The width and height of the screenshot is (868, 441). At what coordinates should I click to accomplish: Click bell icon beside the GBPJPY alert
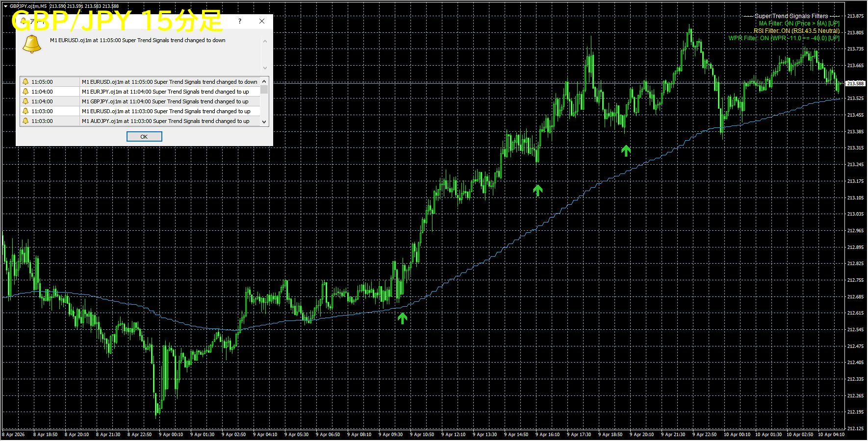[26, 101]
